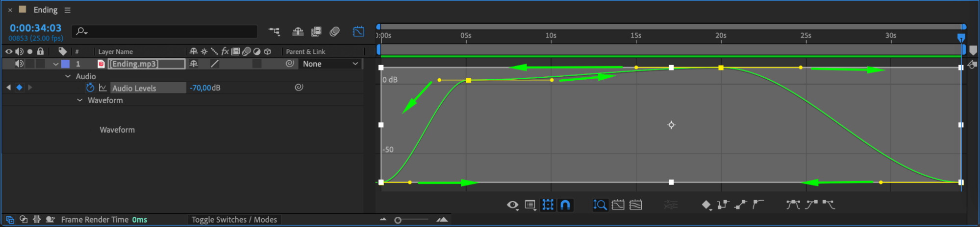The height and width of the screenshot is (227, 980).
Task: Go to previous Audio Levels keyframe
Action: [8, 88]
